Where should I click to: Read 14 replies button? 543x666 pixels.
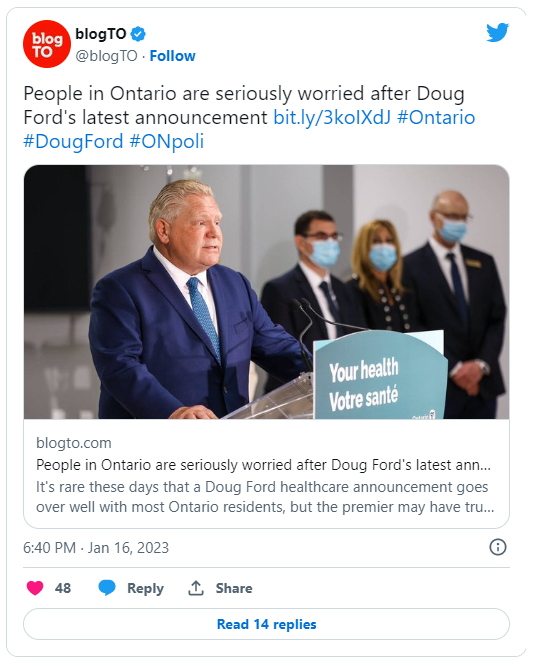pyautogui.click(x=266, y=624)
